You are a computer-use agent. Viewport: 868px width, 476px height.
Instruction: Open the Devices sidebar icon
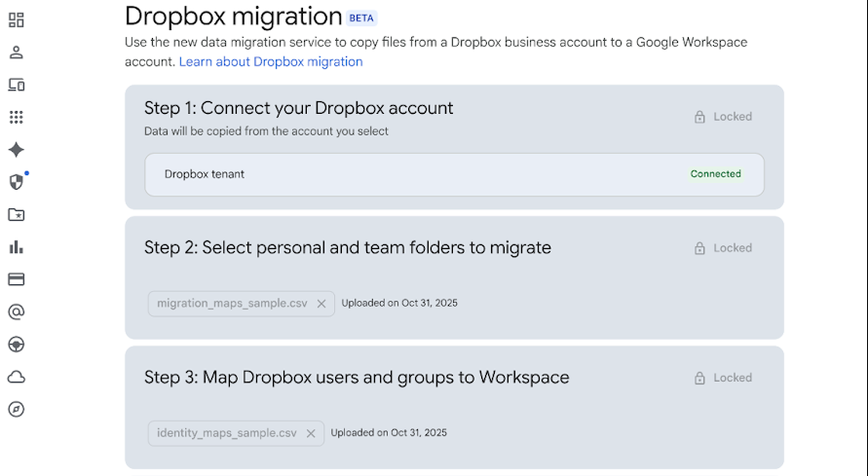point(16,85)
